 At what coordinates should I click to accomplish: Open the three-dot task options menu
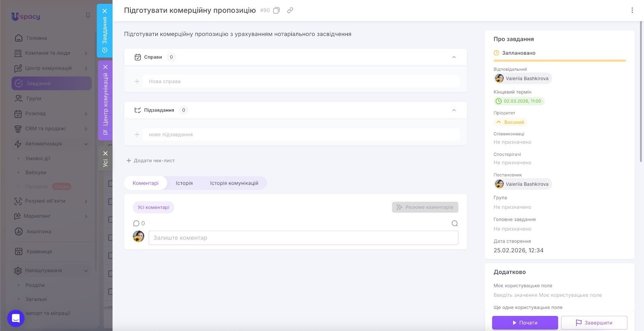click(632, 10)
